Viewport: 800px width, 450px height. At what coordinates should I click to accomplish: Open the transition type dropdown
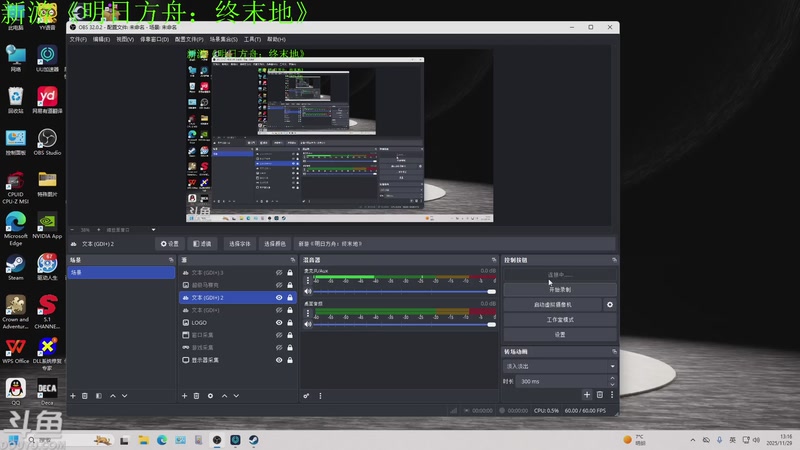[560, 366]
